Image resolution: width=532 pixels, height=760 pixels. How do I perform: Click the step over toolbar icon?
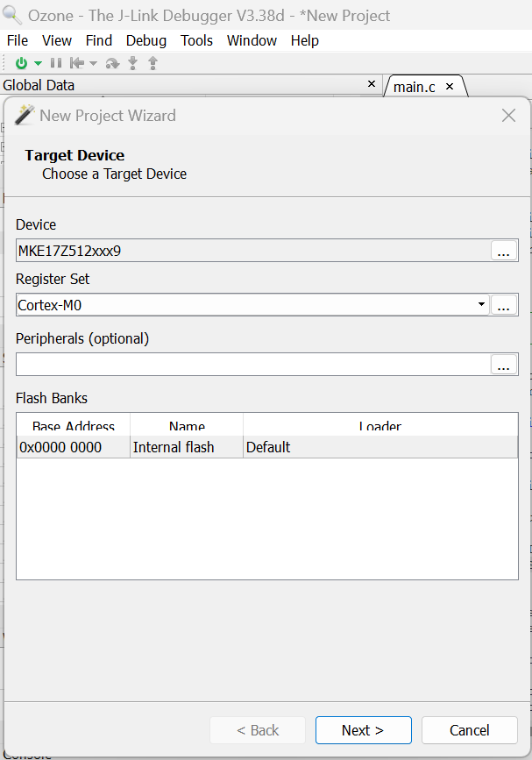(112, 63)
